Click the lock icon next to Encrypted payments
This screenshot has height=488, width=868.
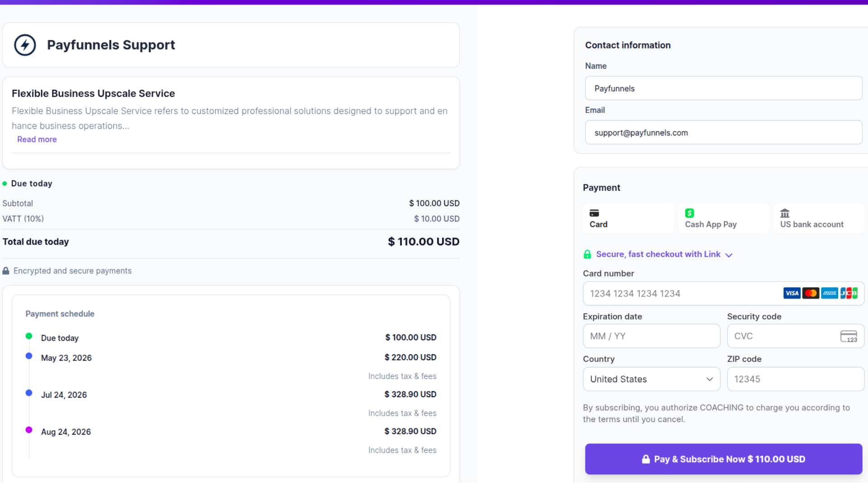click(x=6, y=271)
